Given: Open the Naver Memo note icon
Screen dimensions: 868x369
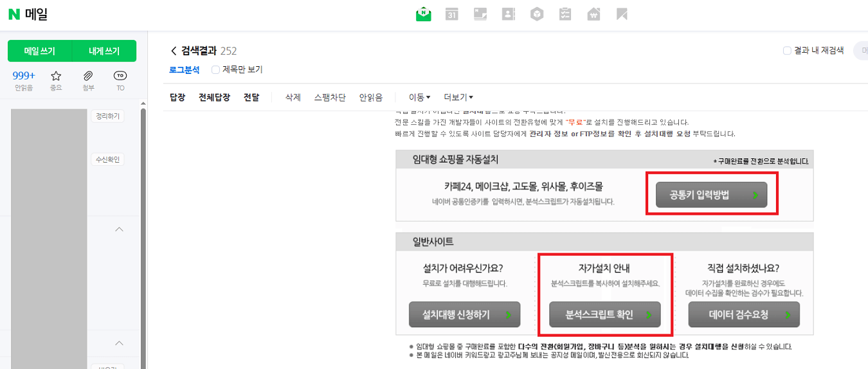Looking at the screenshot, I should pos(480,14).
